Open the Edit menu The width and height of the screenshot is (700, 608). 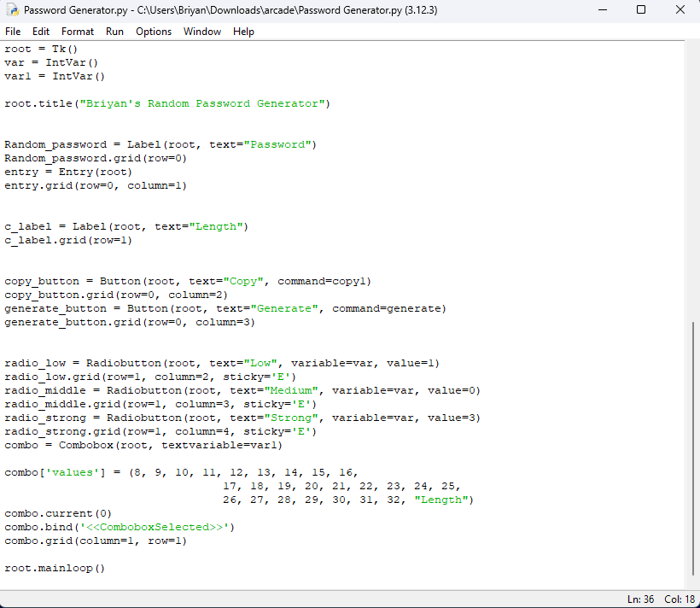(x=41, y=32)
